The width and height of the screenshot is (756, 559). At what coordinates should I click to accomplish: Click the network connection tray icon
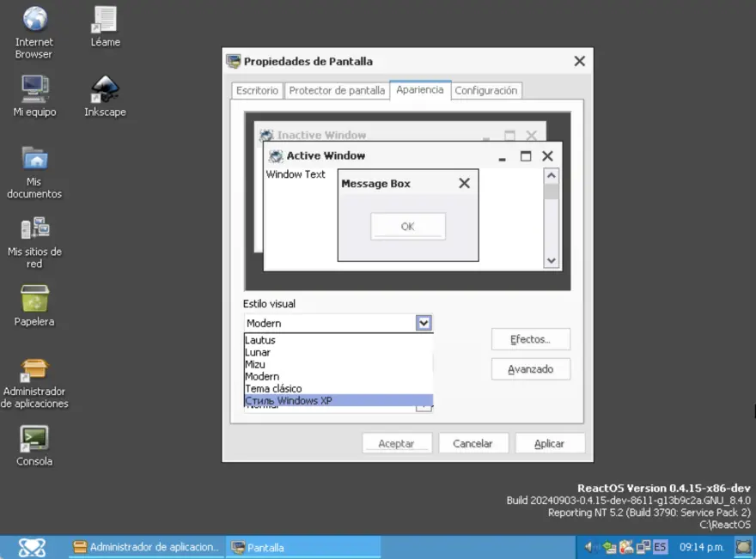click(643, 547)
